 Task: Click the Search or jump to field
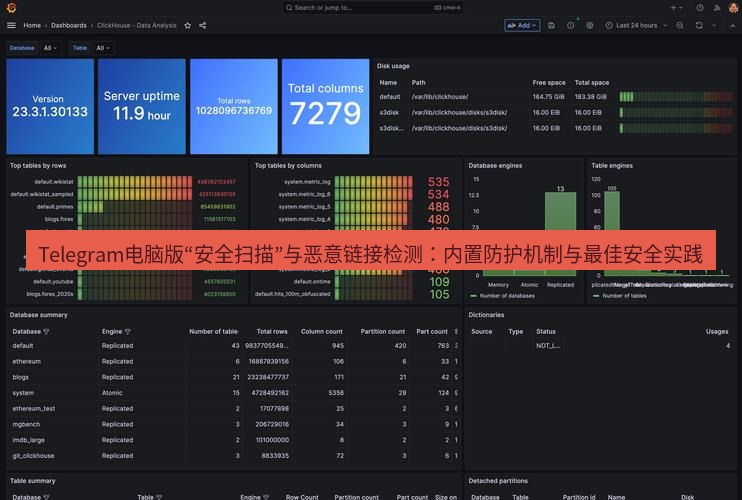click(372, 8)
